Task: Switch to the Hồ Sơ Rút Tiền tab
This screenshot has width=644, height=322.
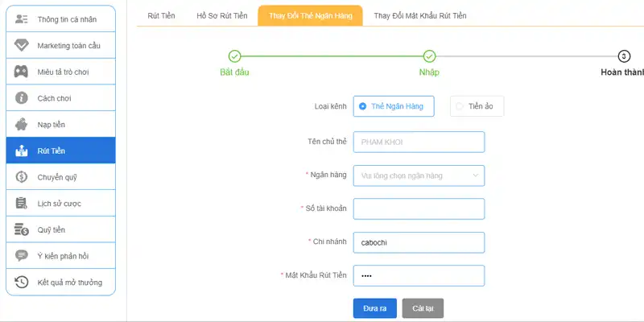Action: click(221, 15)
